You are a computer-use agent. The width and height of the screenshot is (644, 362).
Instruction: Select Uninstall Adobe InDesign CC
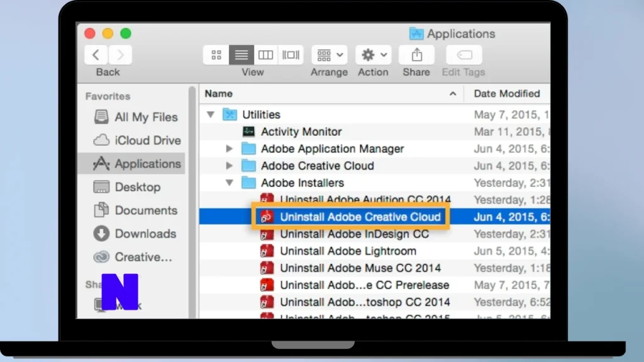(355, 234)
